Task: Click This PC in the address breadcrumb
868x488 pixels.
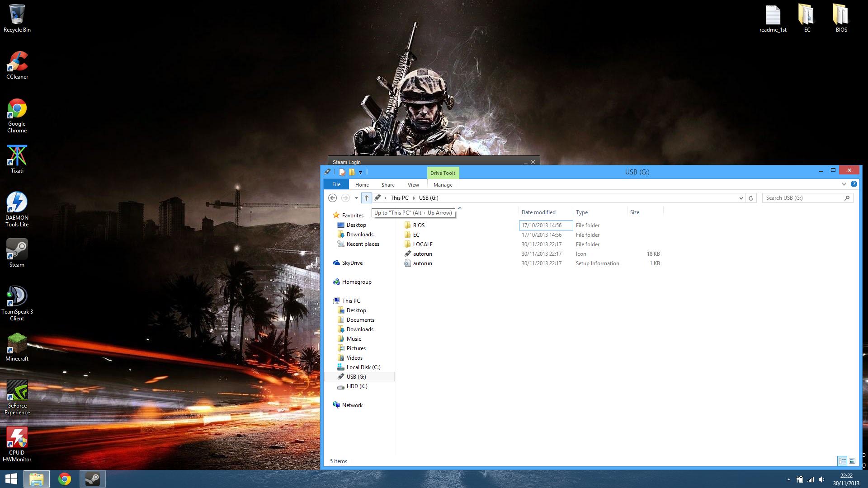Action: click(399, 198)
